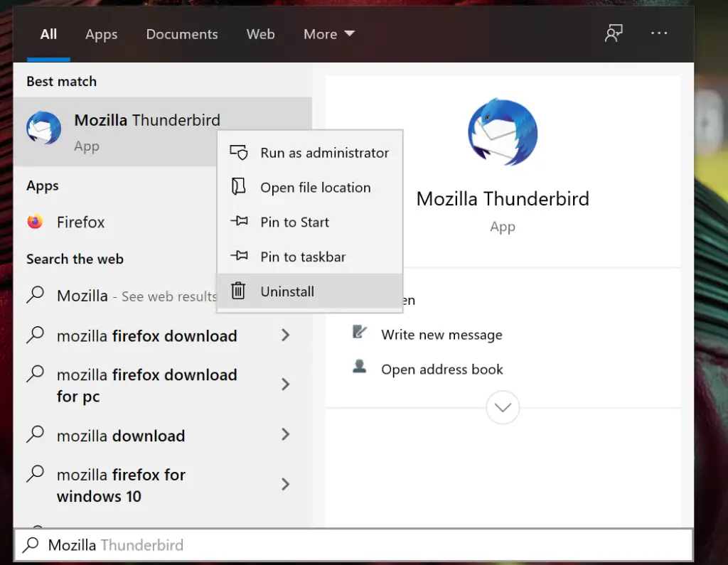
Task: Click the pencil icon for Write new message
Action: [x=359, y=332]
